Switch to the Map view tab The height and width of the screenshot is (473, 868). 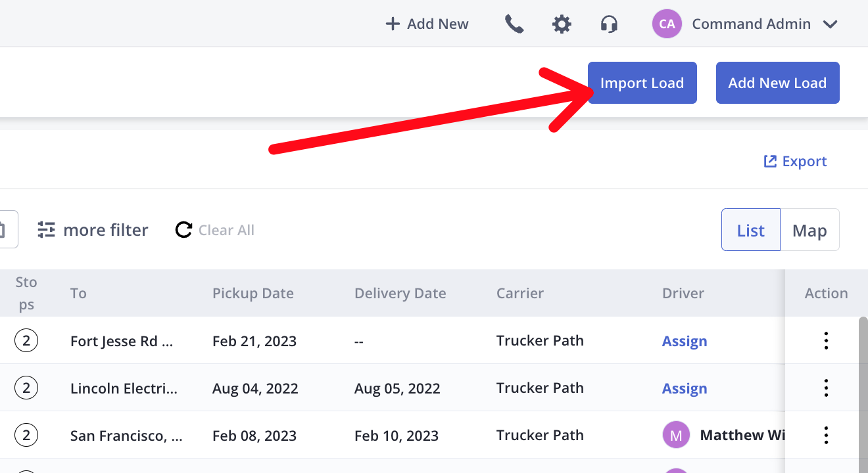click(x=809, y=230)
